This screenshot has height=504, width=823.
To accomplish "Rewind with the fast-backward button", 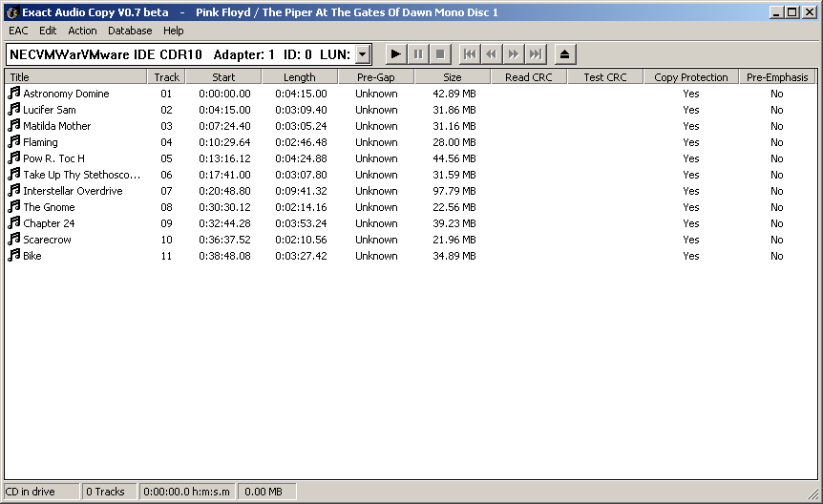I will 492,54.
